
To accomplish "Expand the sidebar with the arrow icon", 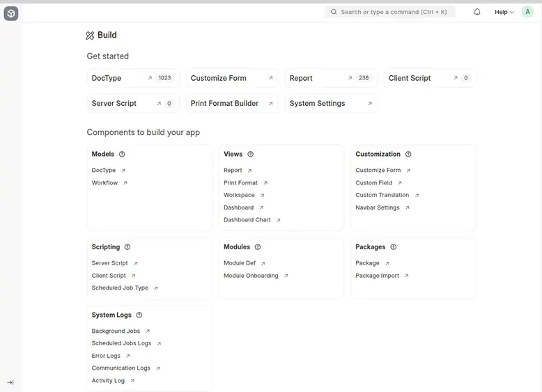I will point(10,382).
